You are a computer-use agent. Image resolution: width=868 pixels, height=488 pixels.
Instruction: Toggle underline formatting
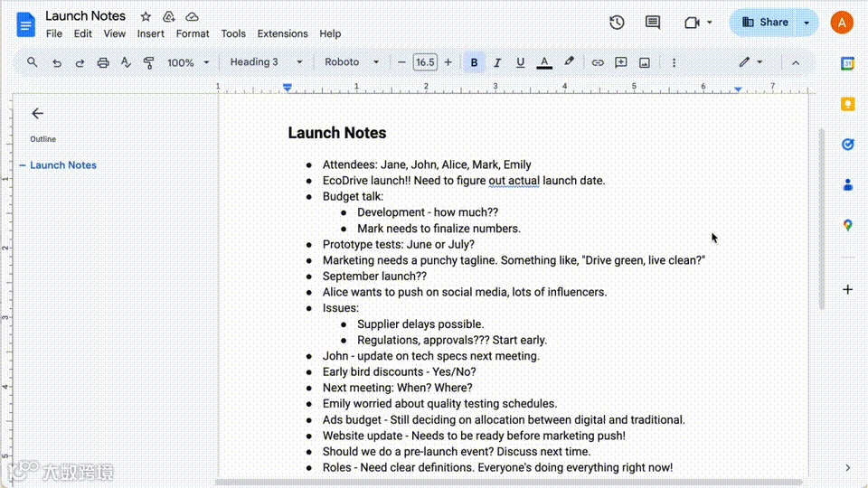point(520,62)
